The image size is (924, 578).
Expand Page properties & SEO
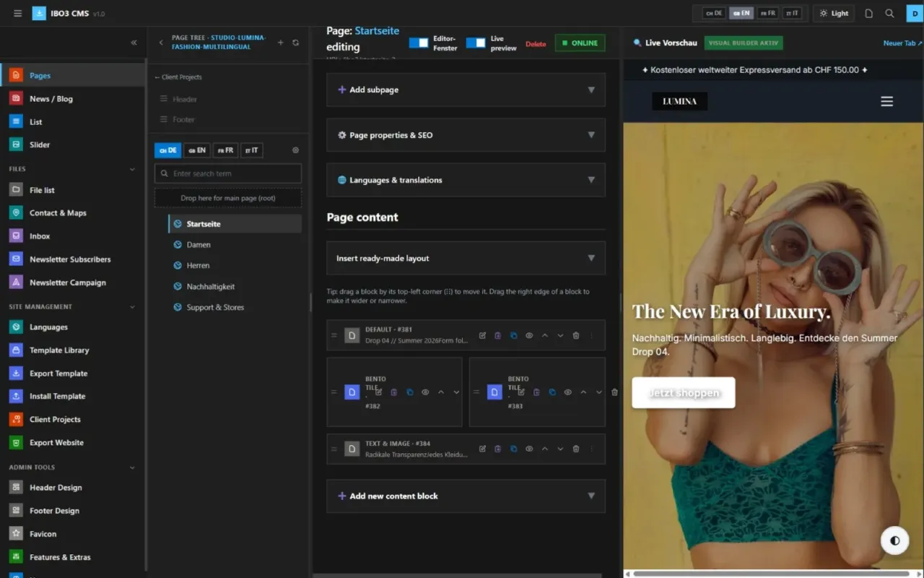tap(466, 135)
